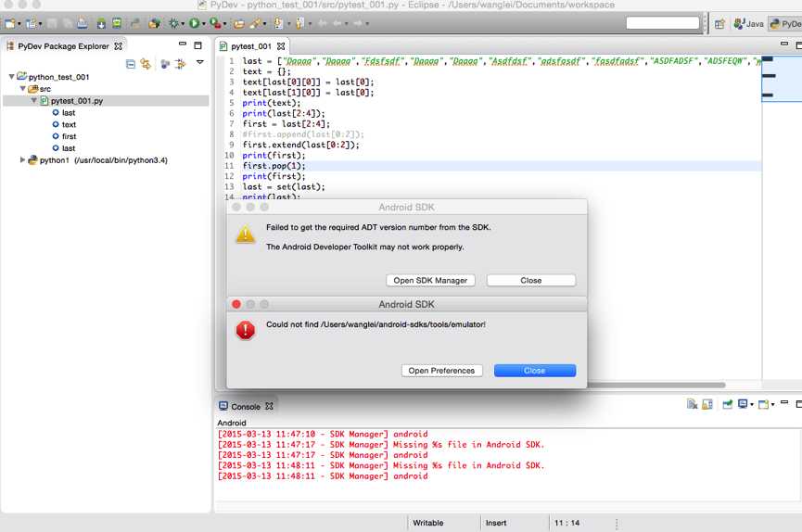Switch to the PyDev perspective

[785, 23]
